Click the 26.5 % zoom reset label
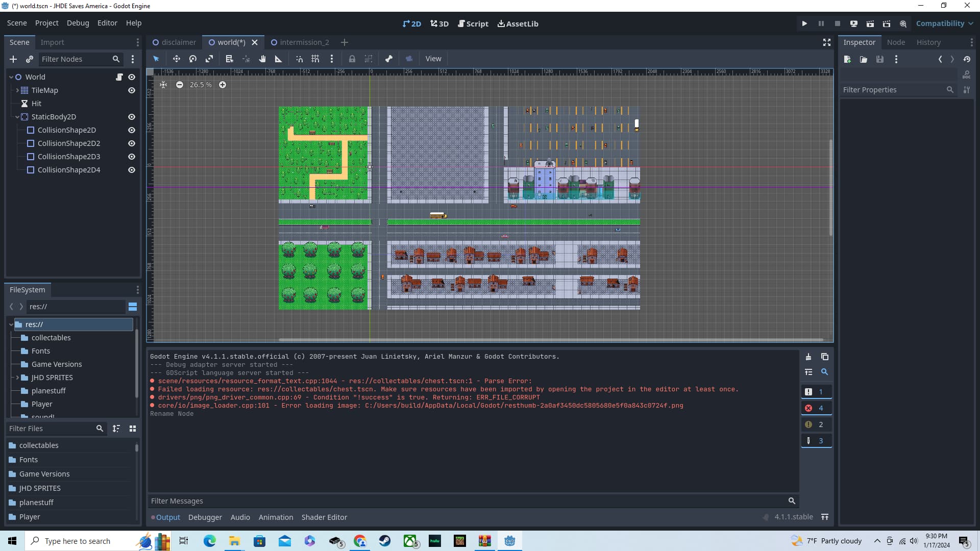 coord(201,85)
